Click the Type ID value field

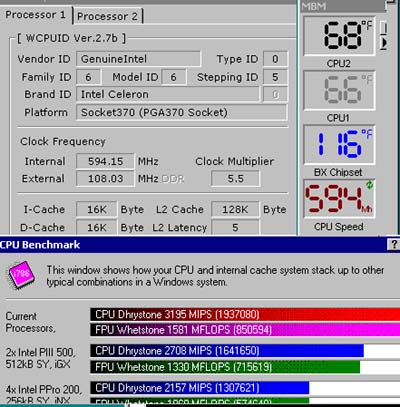[275, 59]
